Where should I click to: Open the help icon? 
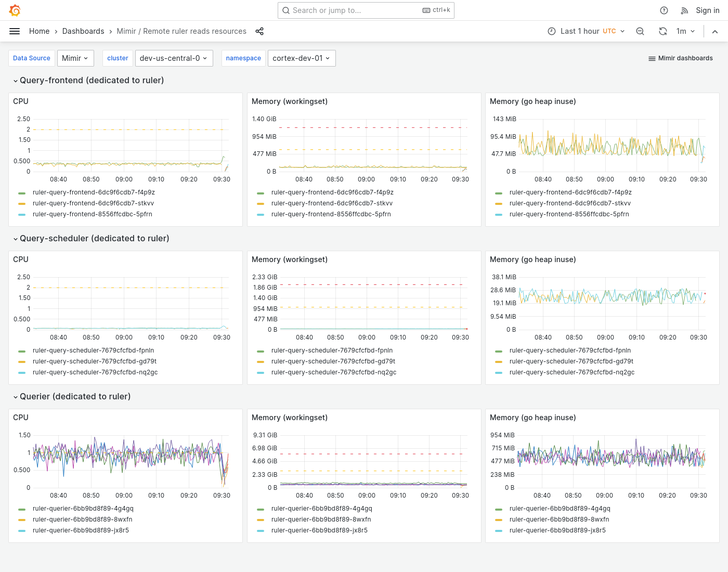click(664, 10)
